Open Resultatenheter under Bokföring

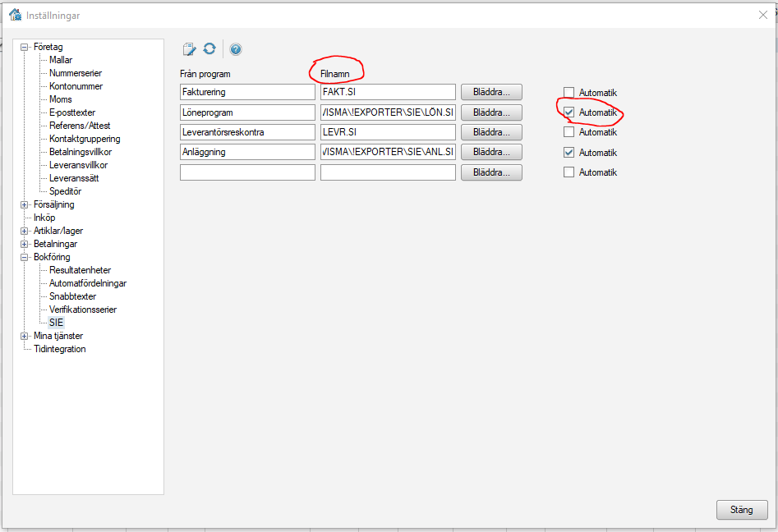80,270
